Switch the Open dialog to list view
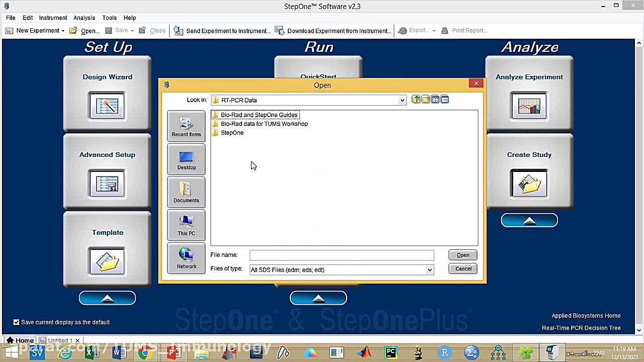 (435, 100)
